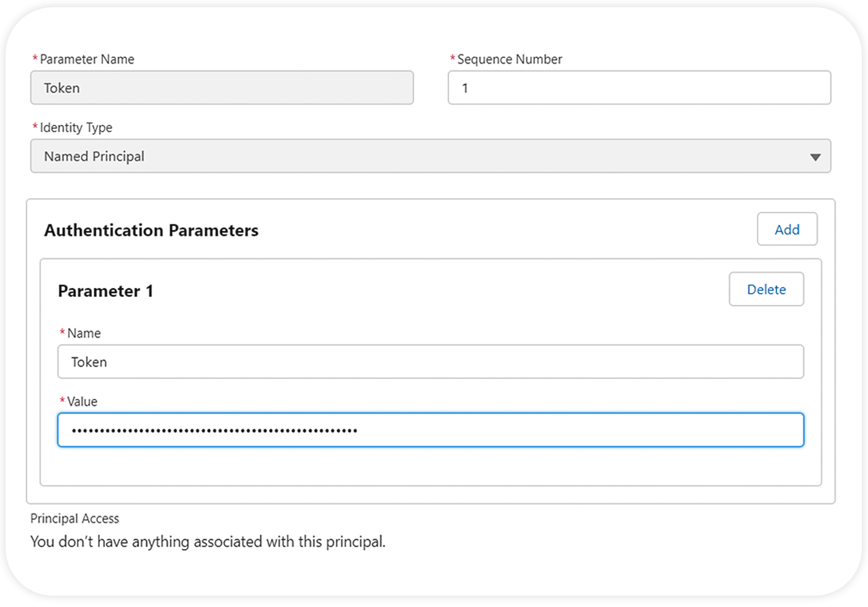The image size is (868, 607).
Task: Click the Parameter Name label
Action: coord(87,59)
